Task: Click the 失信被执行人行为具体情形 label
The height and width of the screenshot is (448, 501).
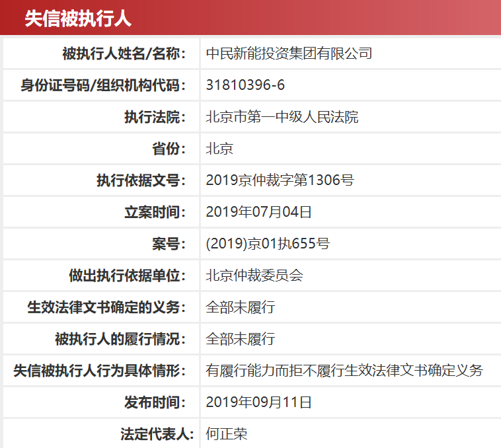Action: coord(100,371)
